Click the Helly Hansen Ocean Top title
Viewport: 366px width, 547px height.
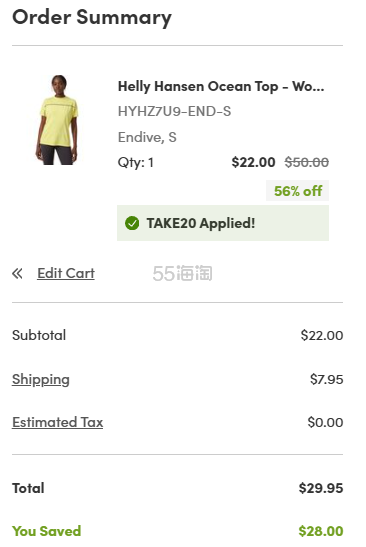[221, 86]
